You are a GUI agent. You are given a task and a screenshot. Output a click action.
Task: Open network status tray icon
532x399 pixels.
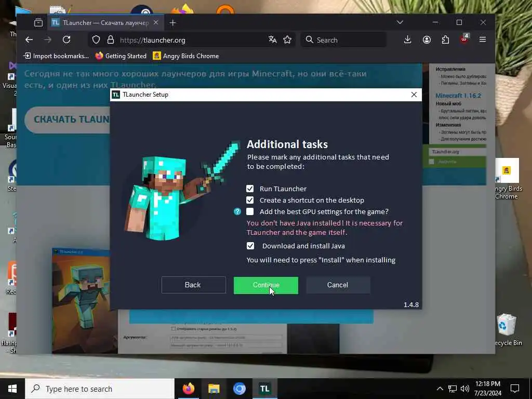coord(453,389)
